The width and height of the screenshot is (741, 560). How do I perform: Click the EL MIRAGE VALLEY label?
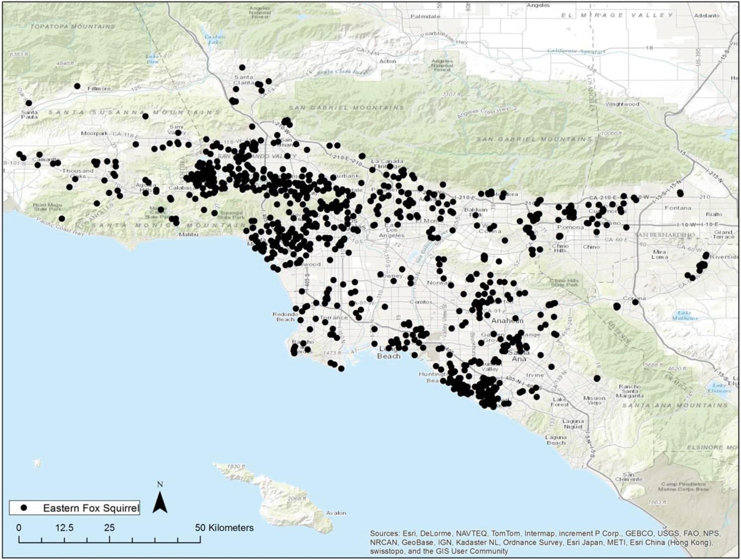coord(617,15)
